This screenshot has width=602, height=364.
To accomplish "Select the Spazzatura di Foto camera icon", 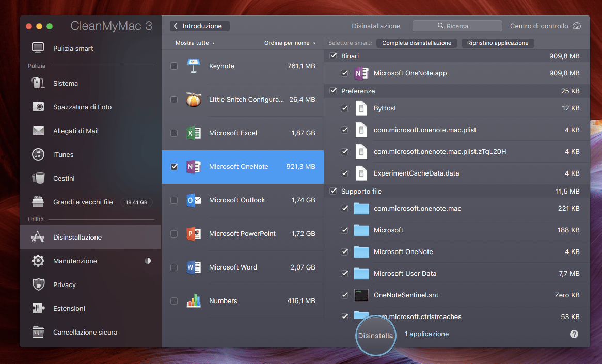I will pos(38,107).
